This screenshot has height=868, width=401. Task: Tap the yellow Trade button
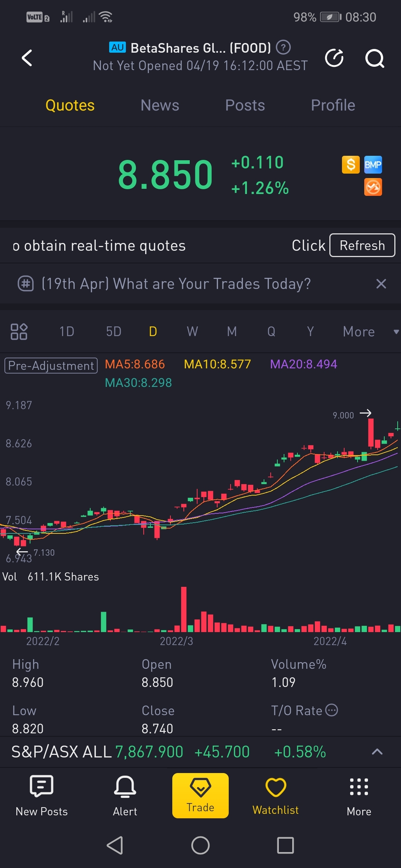[200, 795]
